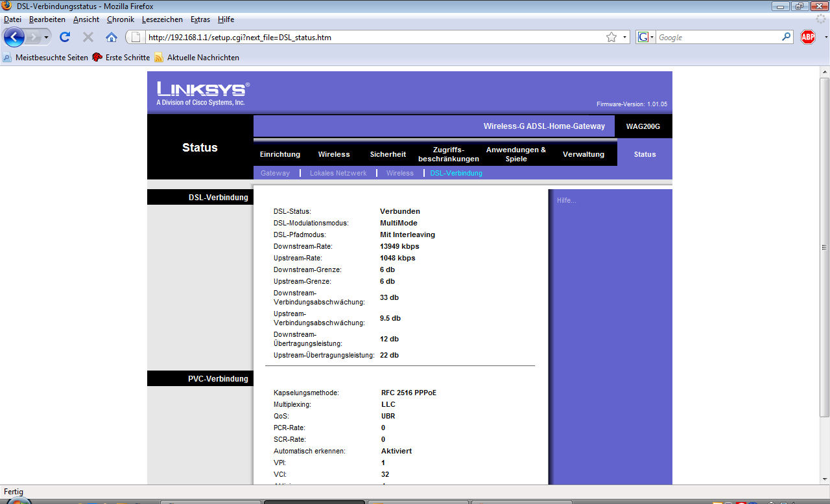Click the Lokales Netzwerk sub-link
830x504 pixels.
[x=338, y=173]
